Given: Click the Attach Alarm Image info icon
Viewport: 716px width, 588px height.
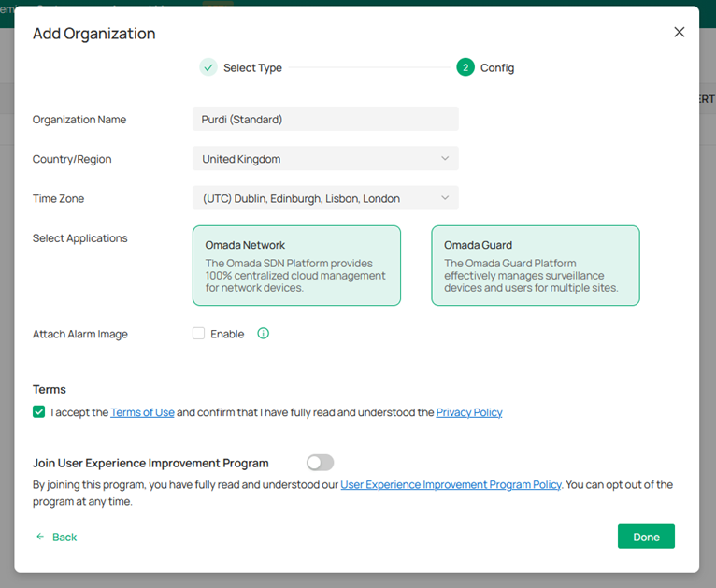Looking at the screenshot, I should 264,334.
